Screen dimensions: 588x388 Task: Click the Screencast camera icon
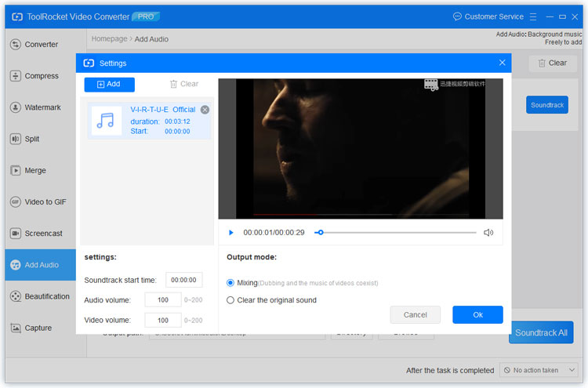[x=16, y=233]
